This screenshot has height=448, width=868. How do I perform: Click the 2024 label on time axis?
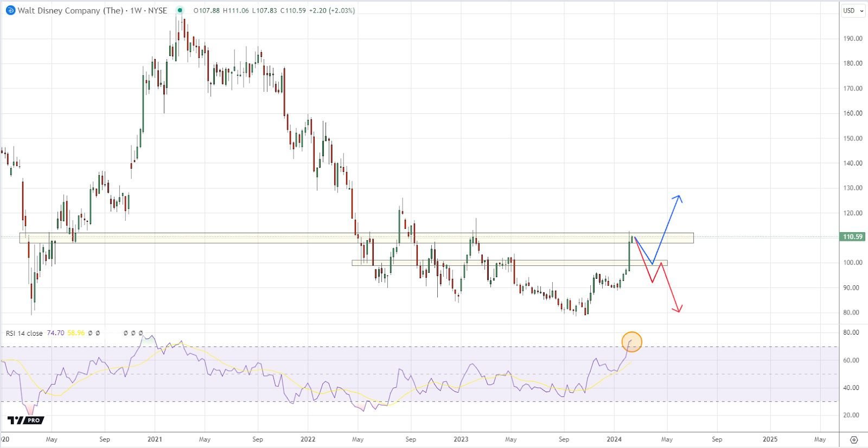(614, 439)
